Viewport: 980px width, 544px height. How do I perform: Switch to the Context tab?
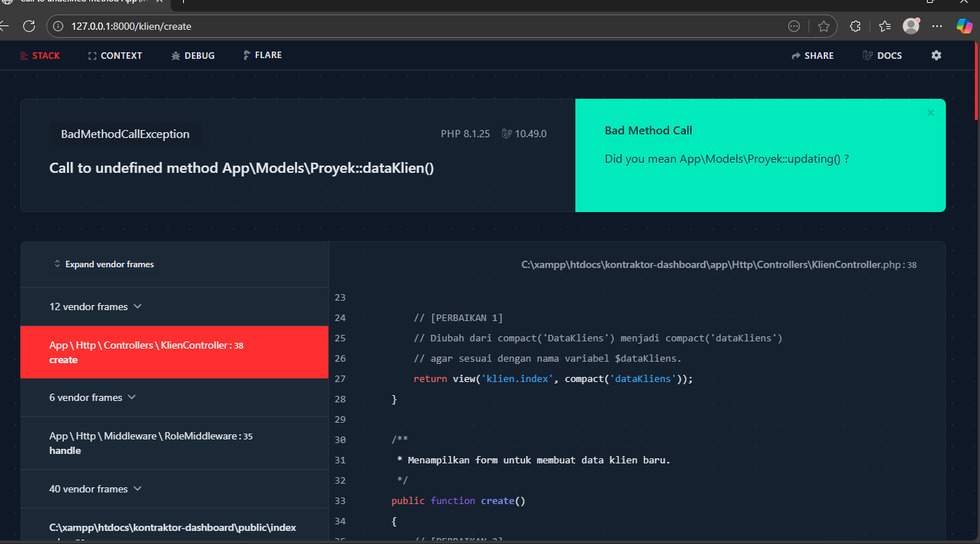115,56
